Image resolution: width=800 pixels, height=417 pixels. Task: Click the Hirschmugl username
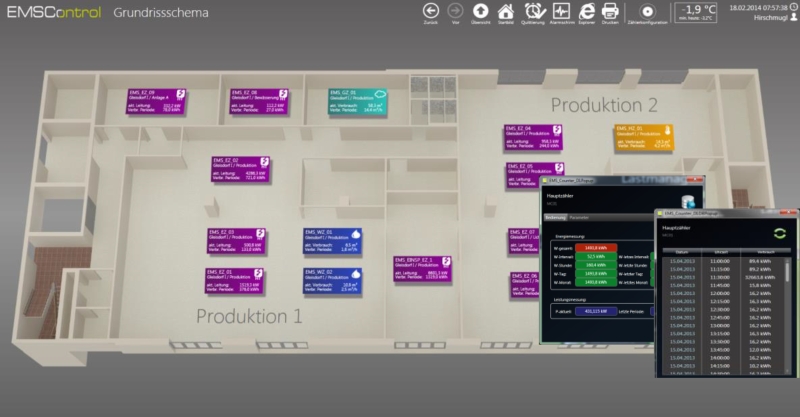click(x=771, y=18)
